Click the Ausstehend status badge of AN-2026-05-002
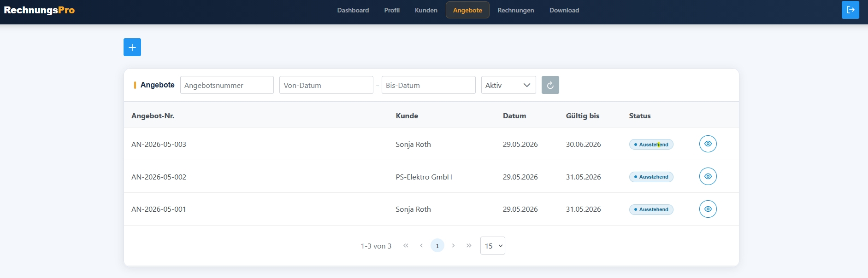Image resolution: width=868 pixels, height=278 pixels. (x=651, y=177)
